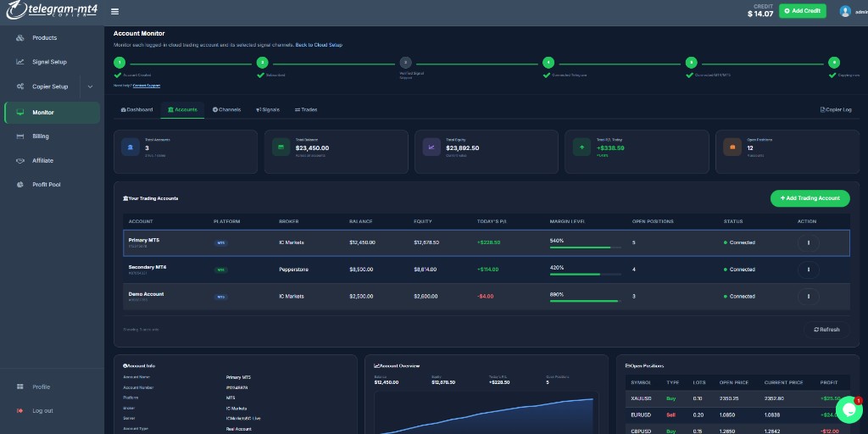This screenshot has width=868, height=434.
Task: Click the Add Trading Account button
Action: [x=810, y=198]
